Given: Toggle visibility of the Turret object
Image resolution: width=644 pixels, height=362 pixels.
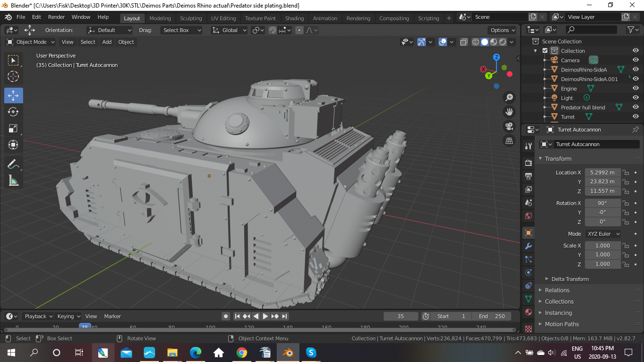Looking at the screenshot, I should 636,116.
